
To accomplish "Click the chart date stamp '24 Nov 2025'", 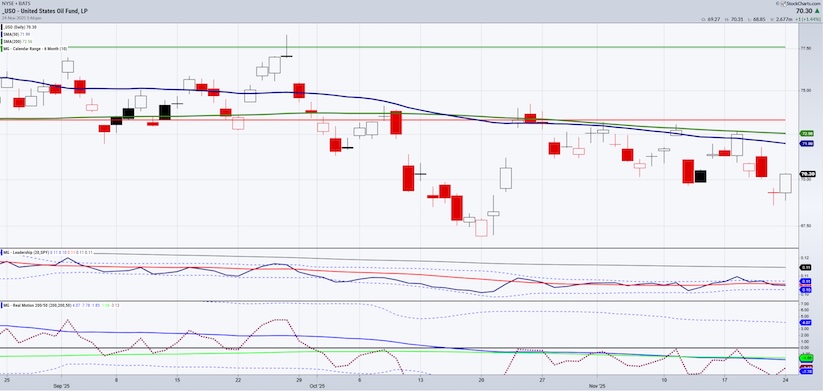I will pos(14,17).
